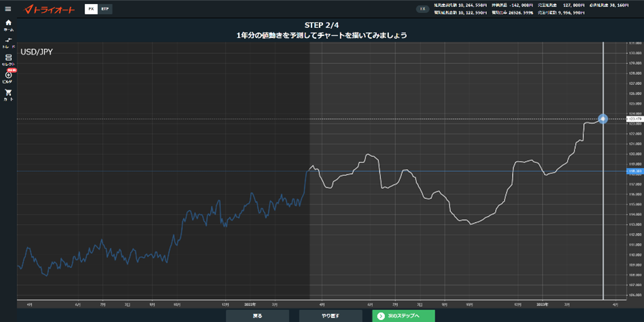Open the hamburger menu
This screenshot has width=644, height=322.
pos(7,9)
